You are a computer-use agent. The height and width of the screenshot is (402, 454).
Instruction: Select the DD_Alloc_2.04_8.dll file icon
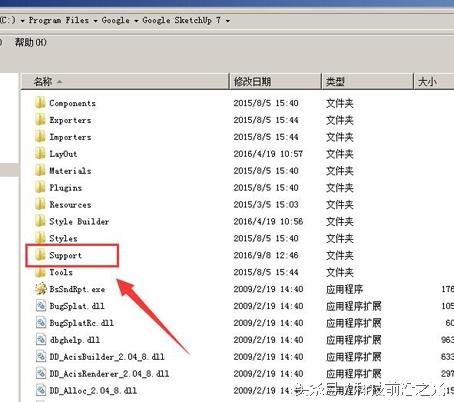coord(41,391)
